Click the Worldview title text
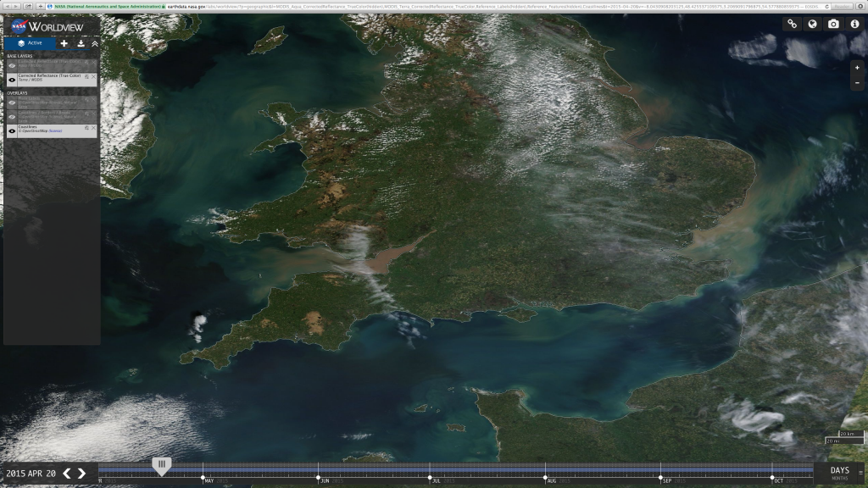 pos(56,26)
